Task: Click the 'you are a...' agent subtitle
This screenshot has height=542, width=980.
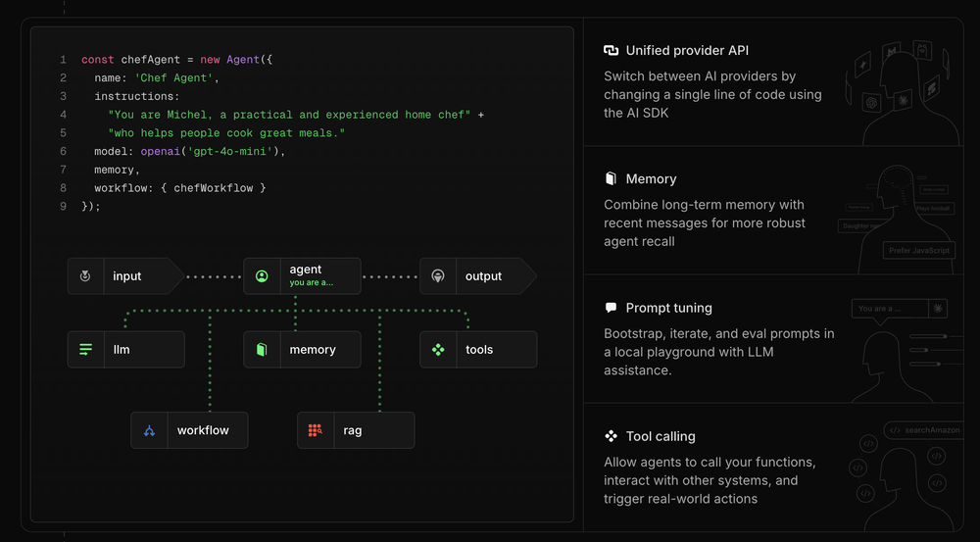Action: (x=312, y=282)
